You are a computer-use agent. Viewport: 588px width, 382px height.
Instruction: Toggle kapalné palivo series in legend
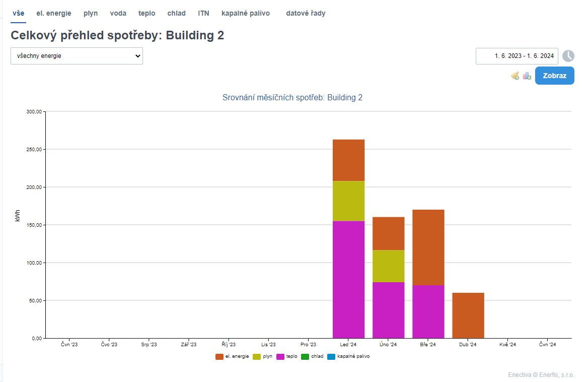pos(348,356)
